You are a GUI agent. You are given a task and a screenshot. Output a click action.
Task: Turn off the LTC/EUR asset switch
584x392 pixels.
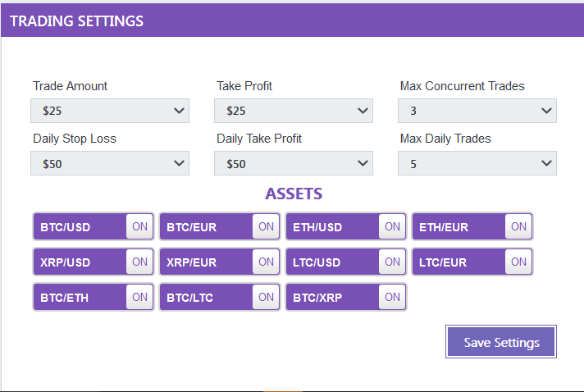pyautogui.click(x=518, y=262)
